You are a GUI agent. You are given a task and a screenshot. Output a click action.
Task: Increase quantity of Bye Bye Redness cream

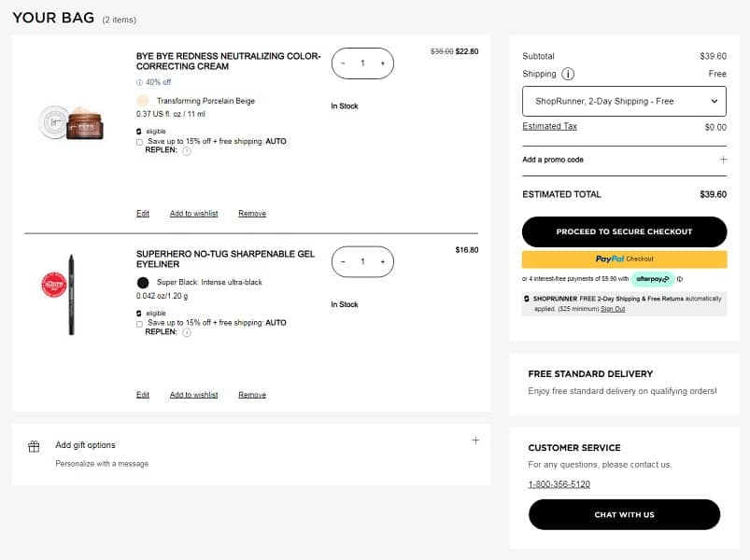(382, 63)
